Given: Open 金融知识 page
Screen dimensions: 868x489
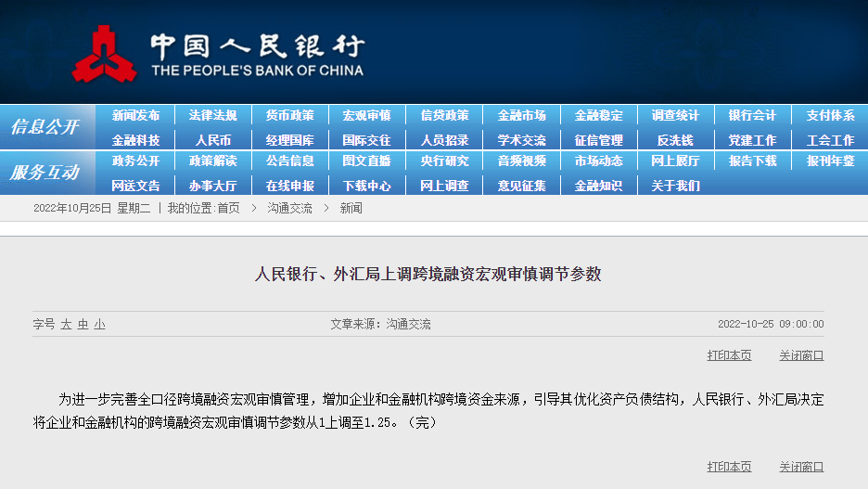Looking at the screenshot, I should pos(598,186).
